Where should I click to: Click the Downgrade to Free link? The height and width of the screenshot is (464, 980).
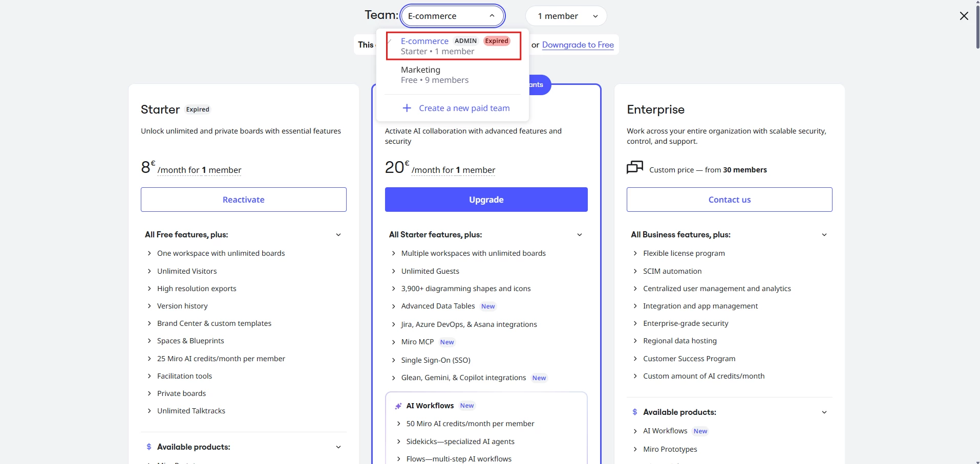click(x=578, y=45)
